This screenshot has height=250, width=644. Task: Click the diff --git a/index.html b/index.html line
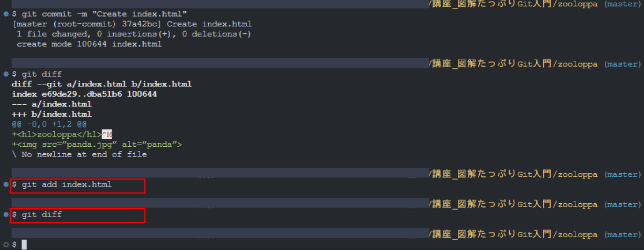point(102,84)
